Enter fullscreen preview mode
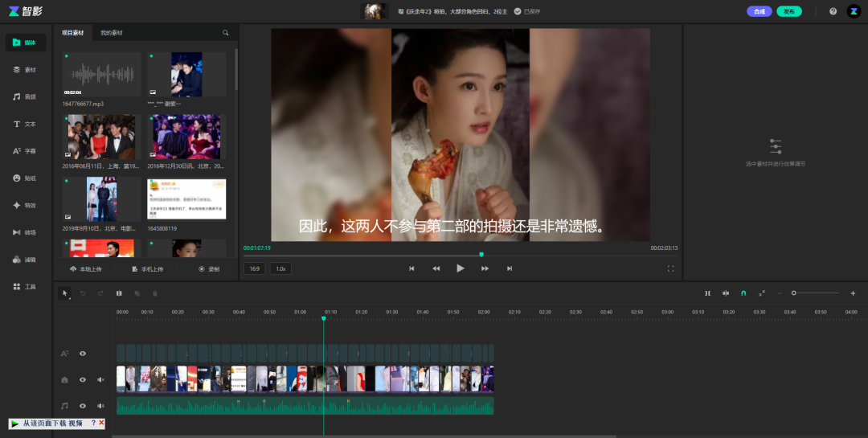 pos(670,268)
